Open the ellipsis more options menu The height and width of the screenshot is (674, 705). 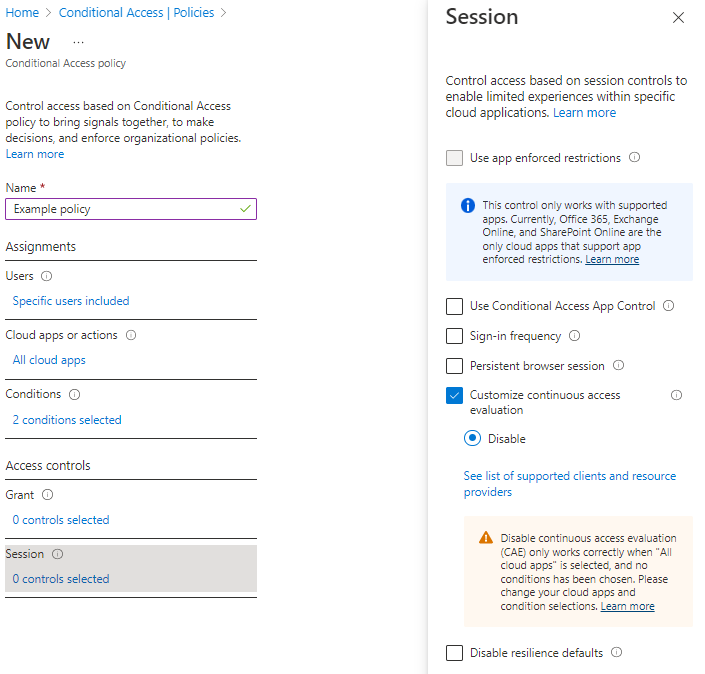79,42
